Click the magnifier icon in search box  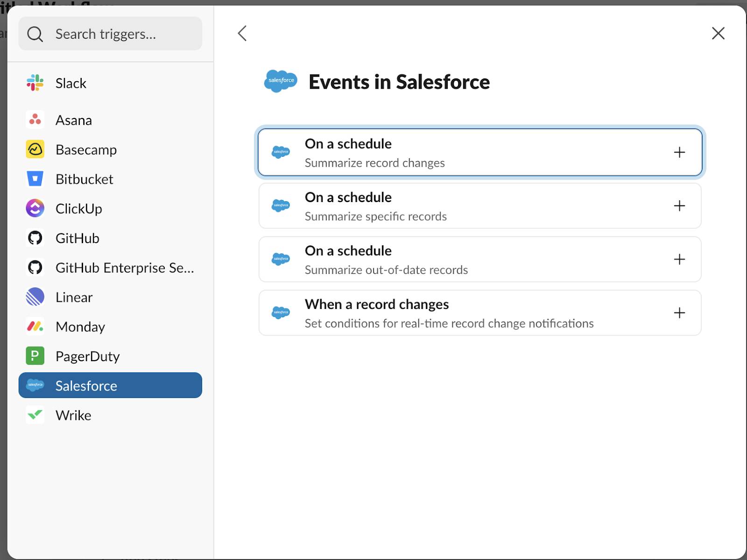click(35, 34)
